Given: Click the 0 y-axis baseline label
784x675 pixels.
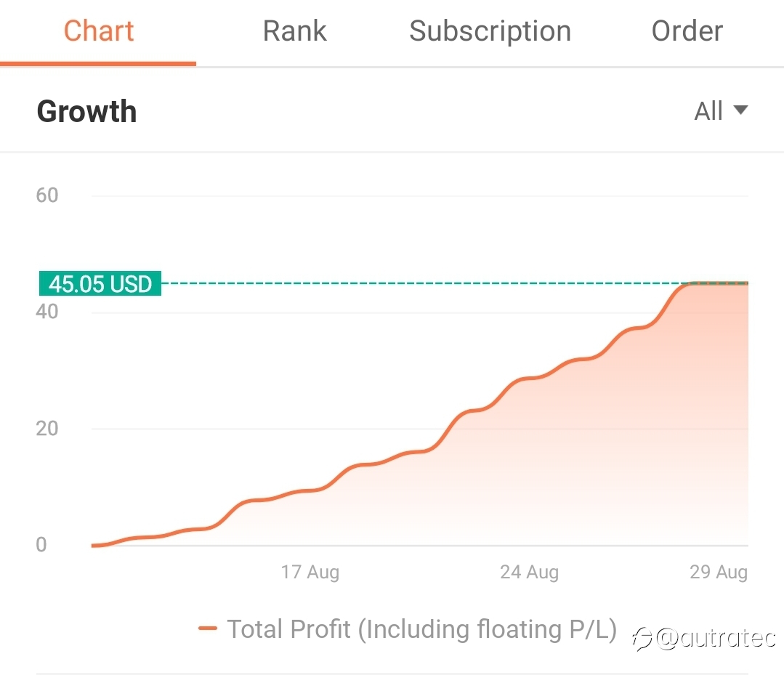Looking at the screenshot, I should (x=41, y=544).
